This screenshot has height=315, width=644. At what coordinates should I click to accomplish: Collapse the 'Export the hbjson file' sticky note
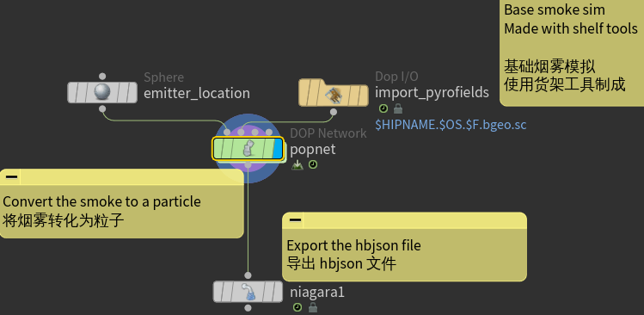click(x=295, y=220)
